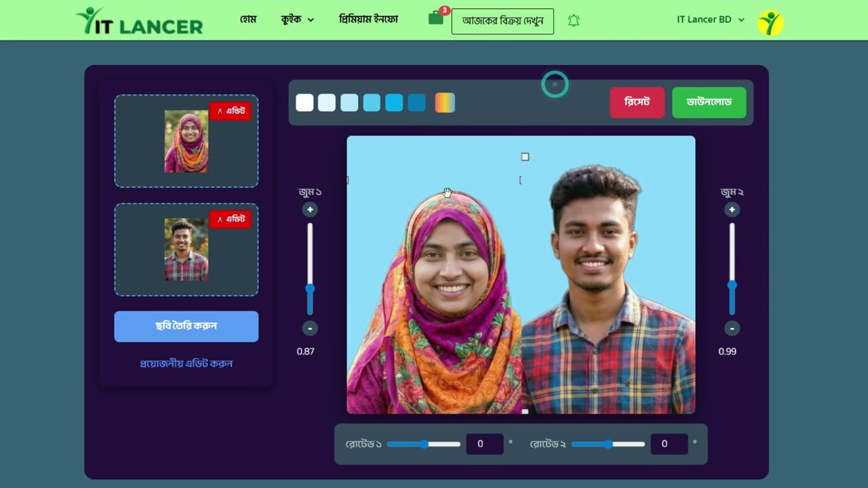
Task: Select the dark blue sixth swatch
Action: (x=417, y=102)
